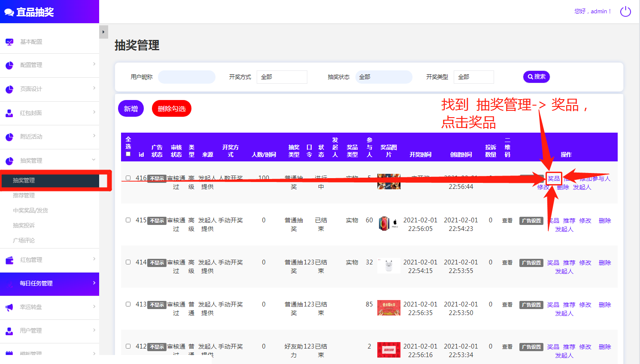The height and width of the screenshot is (364, 640).
Task: Click the 搜索 search button
Action: click(537, 77)
